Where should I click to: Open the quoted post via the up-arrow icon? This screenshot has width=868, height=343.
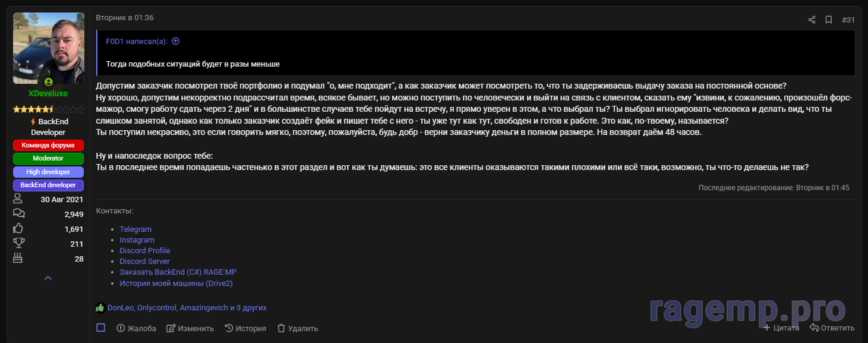(x=175, y=42)
